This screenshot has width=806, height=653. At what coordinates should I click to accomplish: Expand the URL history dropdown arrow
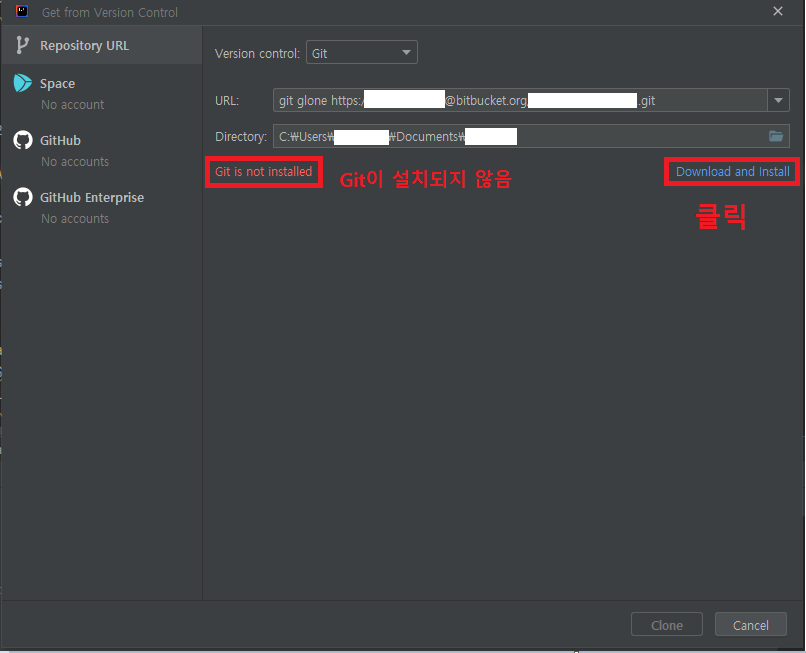pyautogui.click(x=778, y=100)
